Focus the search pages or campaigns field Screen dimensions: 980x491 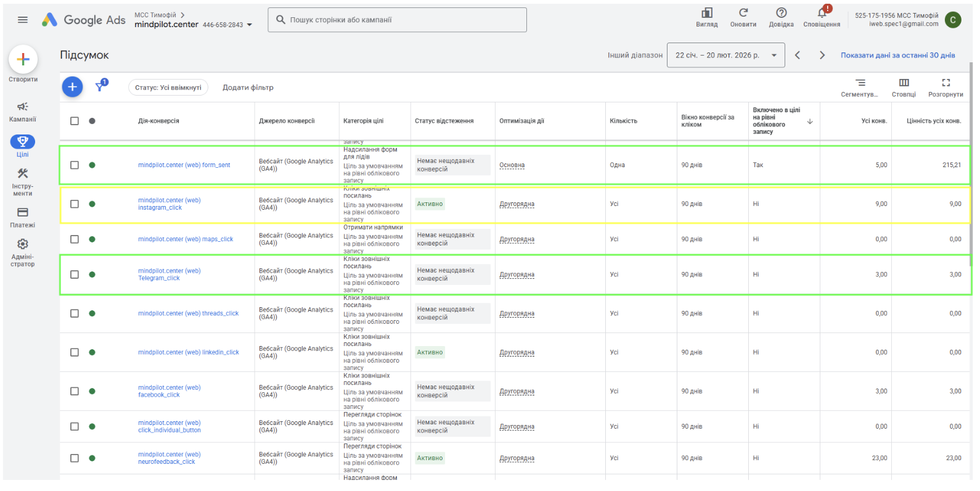coord(397,20)
